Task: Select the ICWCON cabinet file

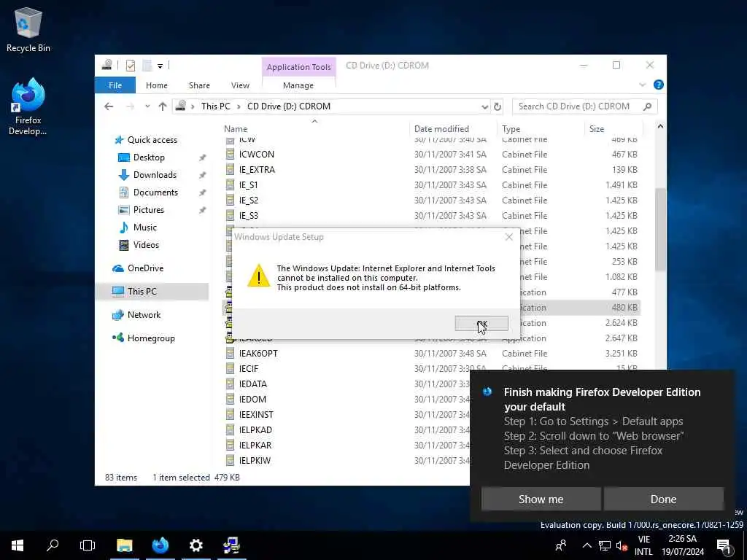Action: (x=431, y=155)
